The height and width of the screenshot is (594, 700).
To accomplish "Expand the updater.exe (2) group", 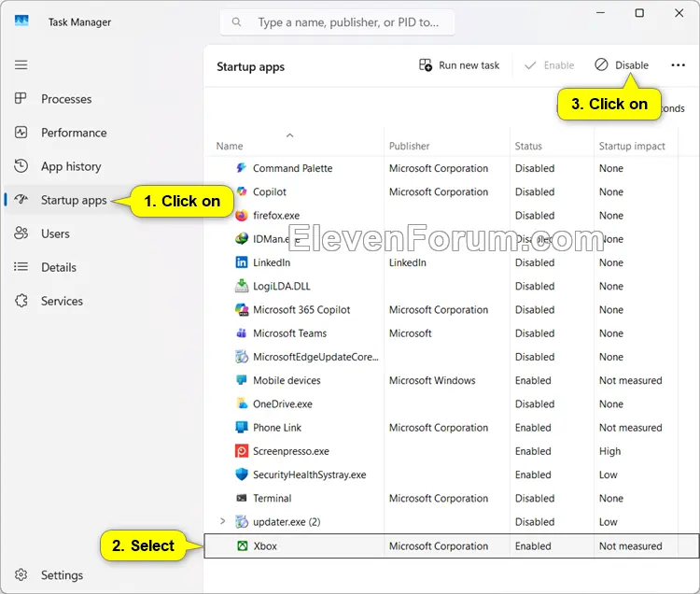I will tap(222, 521).
